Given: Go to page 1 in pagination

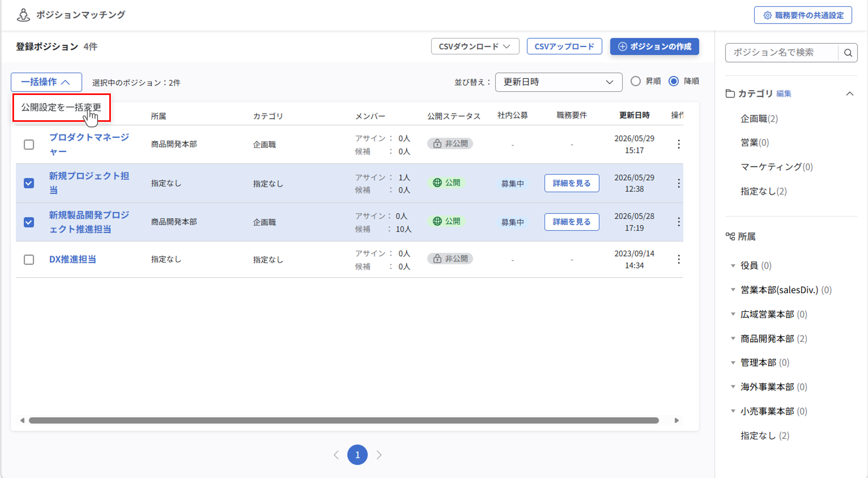Looking at the screenshot, I should (357, 455).
